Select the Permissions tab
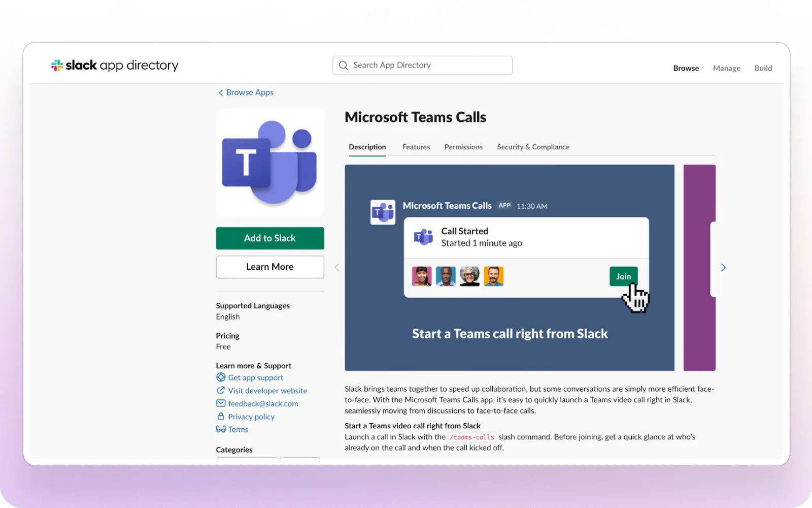The height and width of the screenshot is (508, 812). 463,147
